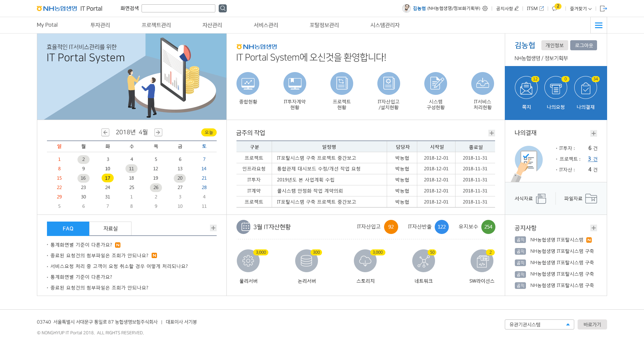Click '통합관제 대시보드 수정/개선 작업 요청' row

(366, 169)
